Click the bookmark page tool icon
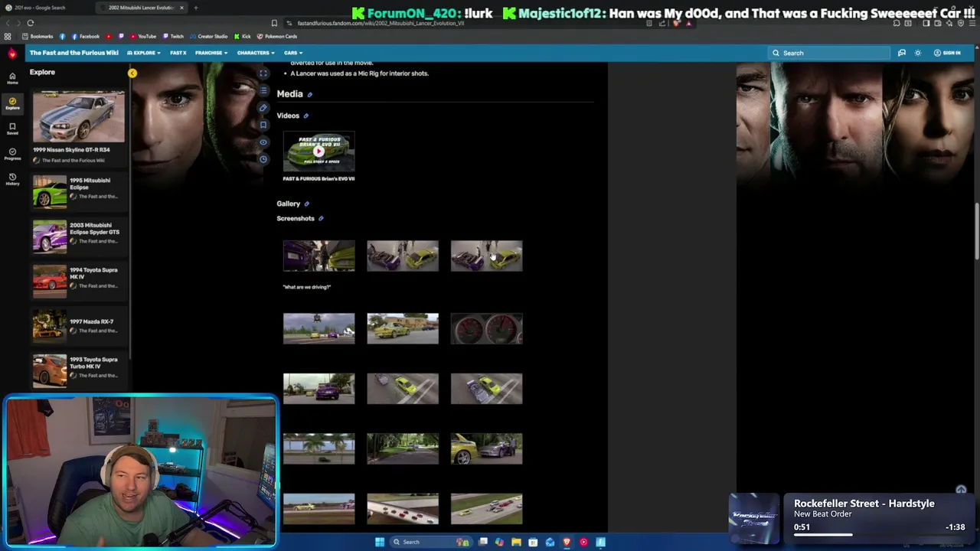Screen dimensions: 980x551 [263, 125]
